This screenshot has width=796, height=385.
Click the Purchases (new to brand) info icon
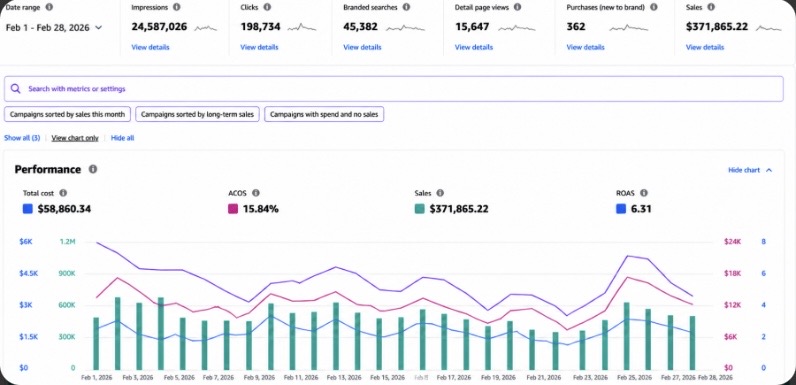tap(653, 7)
